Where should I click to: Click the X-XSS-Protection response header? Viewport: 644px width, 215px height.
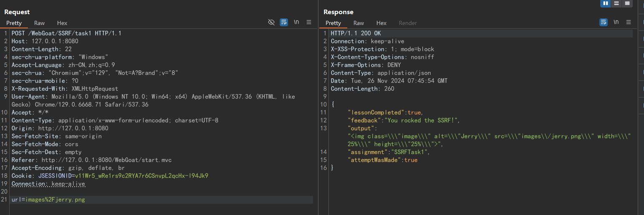click(x=382, y=49)
